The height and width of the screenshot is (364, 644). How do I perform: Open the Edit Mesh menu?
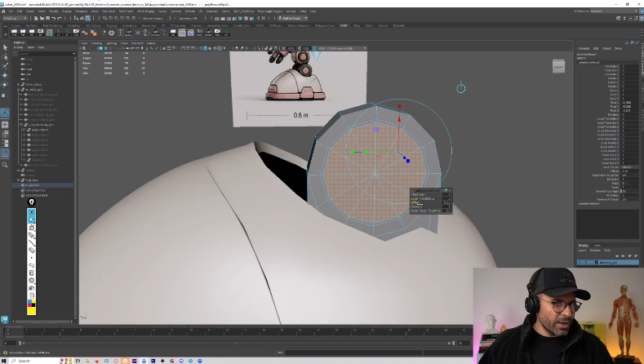pyautogui.click(x=109, y=11)
